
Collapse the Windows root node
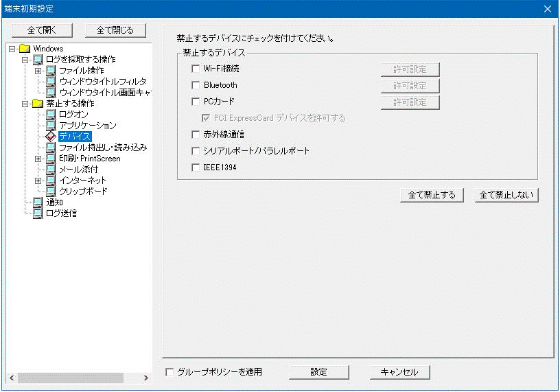(12, 49)
